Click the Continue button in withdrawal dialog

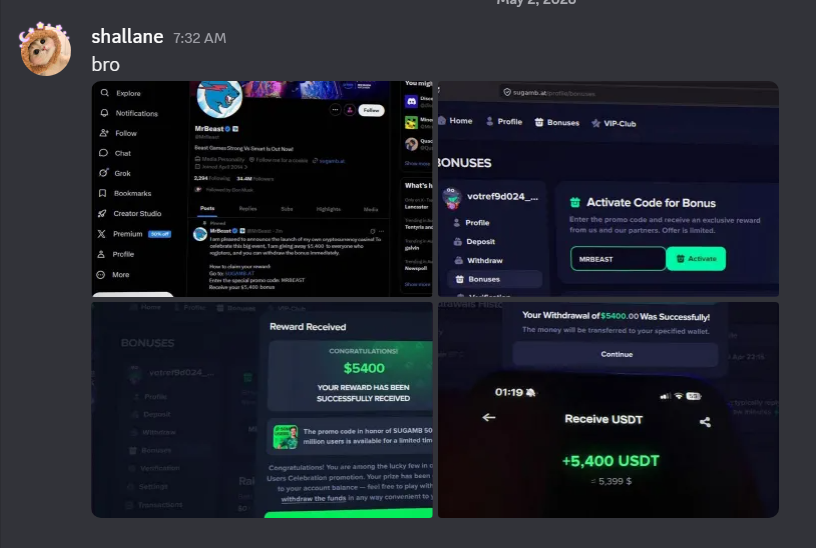tap(616, 354)
